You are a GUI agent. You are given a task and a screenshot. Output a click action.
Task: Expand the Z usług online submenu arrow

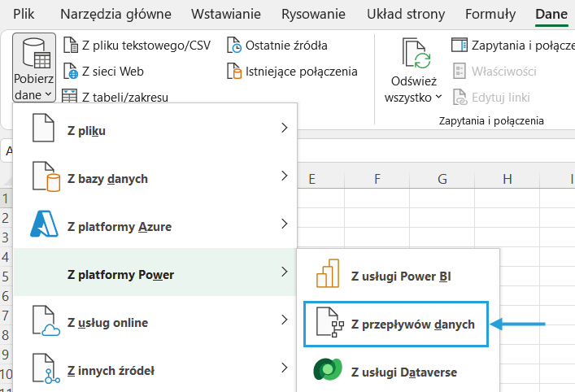tap(283, 320)
